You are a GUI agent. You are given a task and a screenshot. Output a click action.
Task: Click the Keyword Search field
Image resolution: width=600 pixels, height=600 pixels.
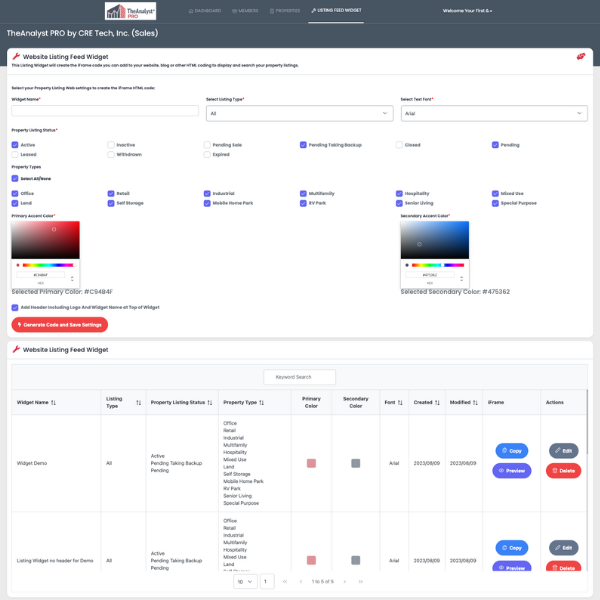(x=300, y=377)
